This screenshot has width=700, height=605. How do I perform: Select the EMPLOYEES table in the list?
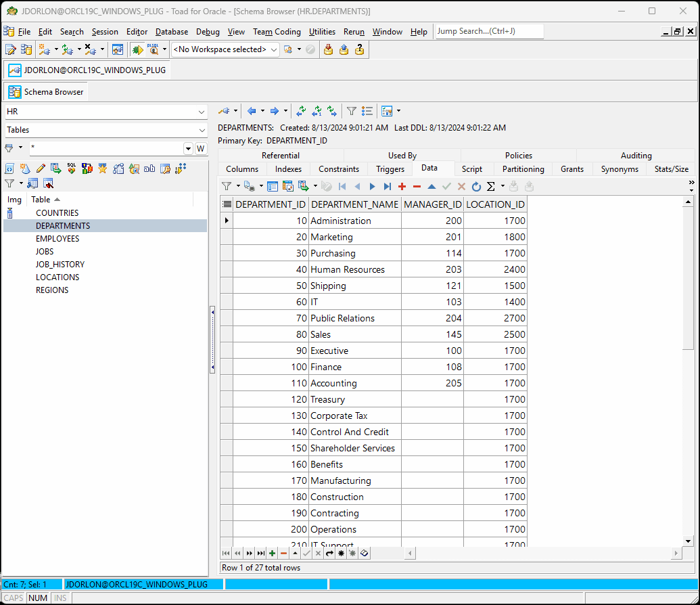click(57, 239)
